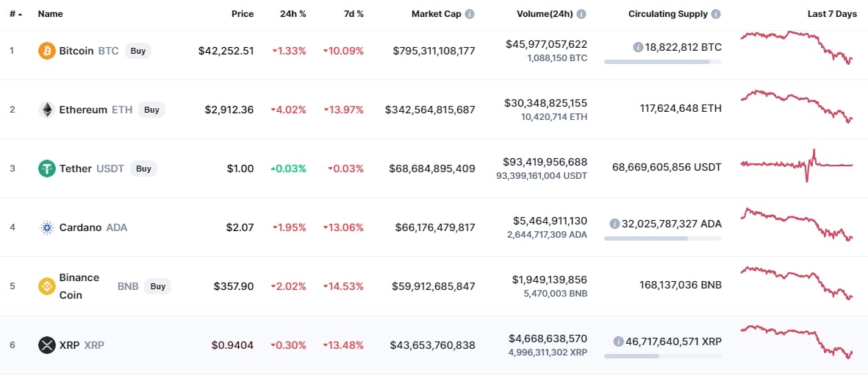Sort the table by 24h % column
Screen dimensions: 868x379
[x=293, y=14]
